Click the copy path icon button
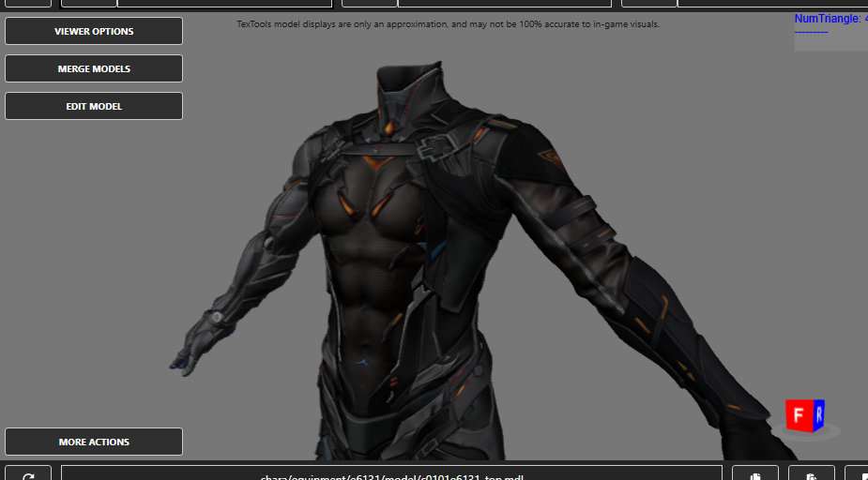 (x=755, y=473)
